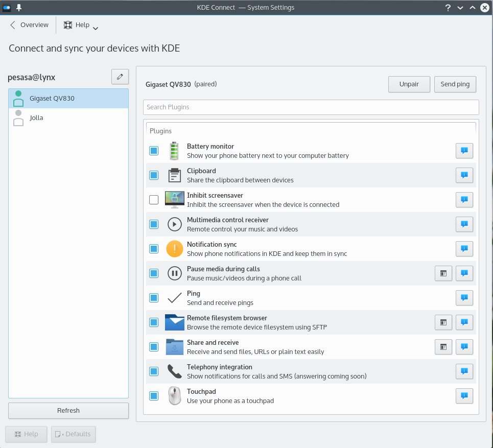Expand the Help dropdown in the toolbar
This screenshot has width=493, height=448.
pyautogui.click(x=81, y=25)
